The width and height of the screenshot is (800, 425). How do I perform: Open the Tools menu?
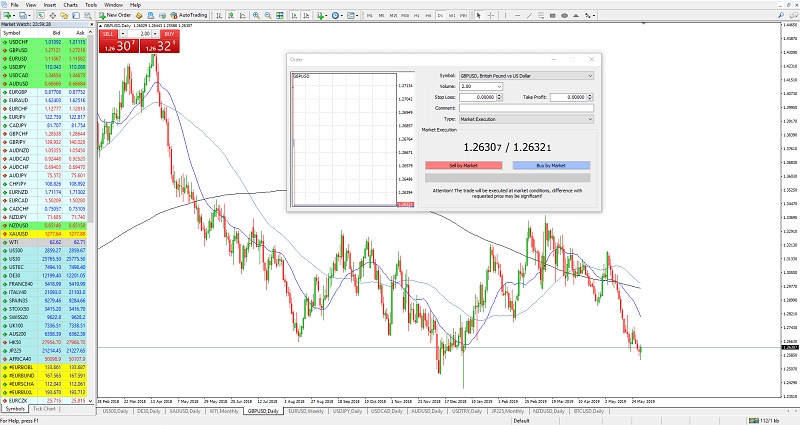91,5
